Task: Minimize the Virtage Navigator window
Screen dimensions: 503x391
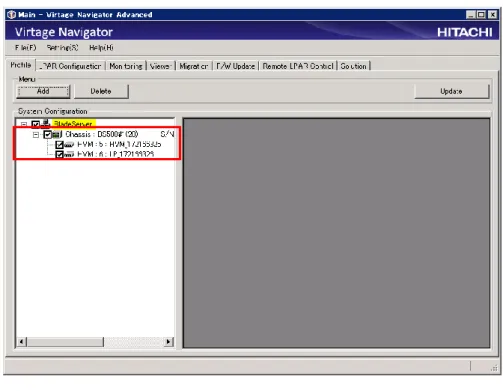Action: tap(471, 15)
